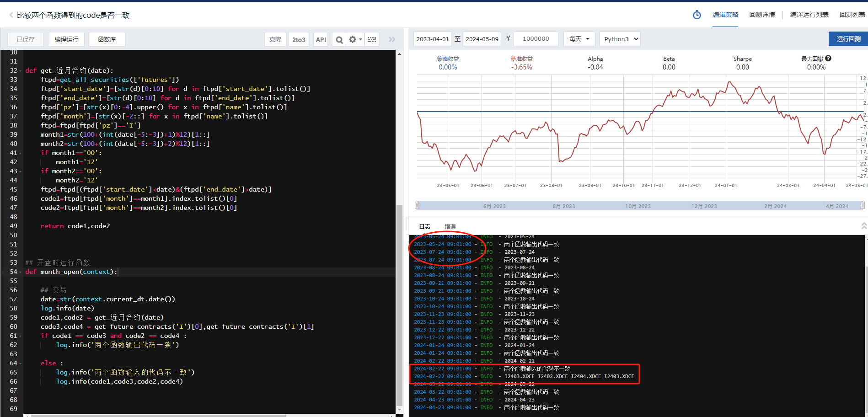Viewport: 868px width, 417px height.
Task: Open the 回测列表 tab
Action: [x=852, y=15]
